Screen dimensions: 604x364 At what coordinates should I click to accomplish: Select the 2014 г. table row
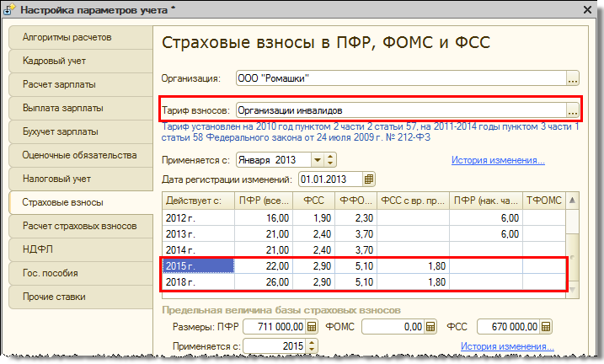tap(364, 250)
